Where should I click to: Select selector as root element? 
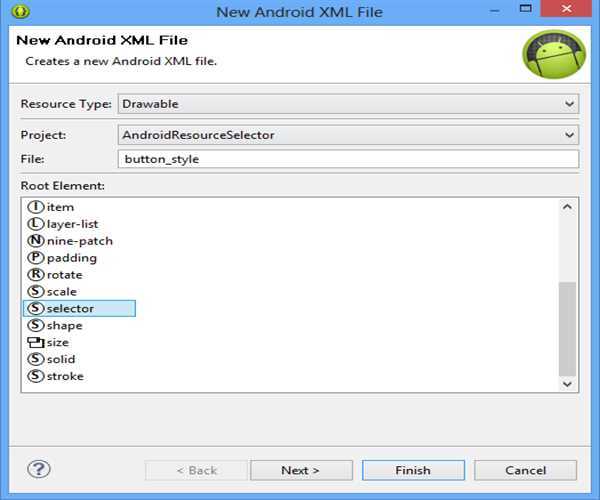click(70, 309)
